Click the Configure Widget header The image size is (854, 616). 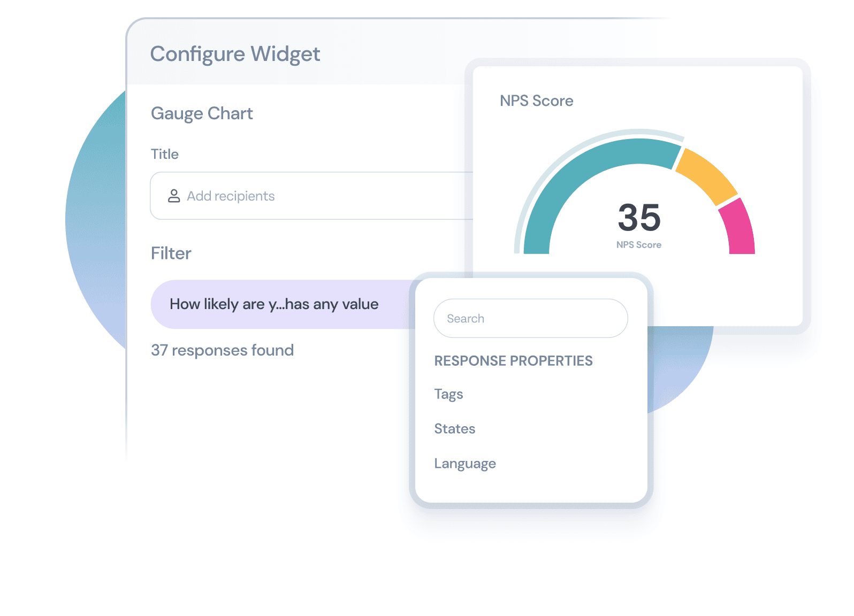coord(235,54)
